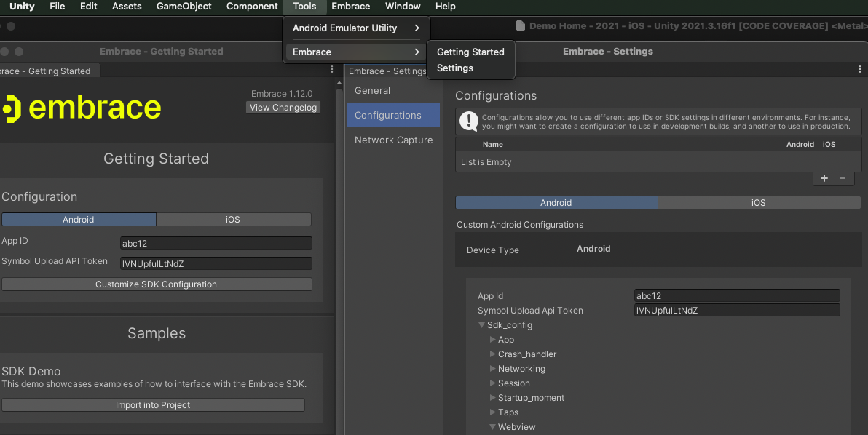Click the info icon in the Configurations help box
This screenshot has height=435, width=868.
469,121
